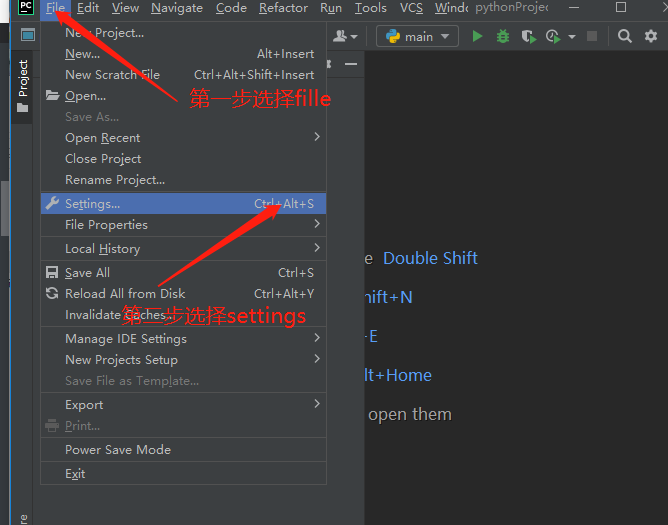Open the Project tool window side tab

23,87
